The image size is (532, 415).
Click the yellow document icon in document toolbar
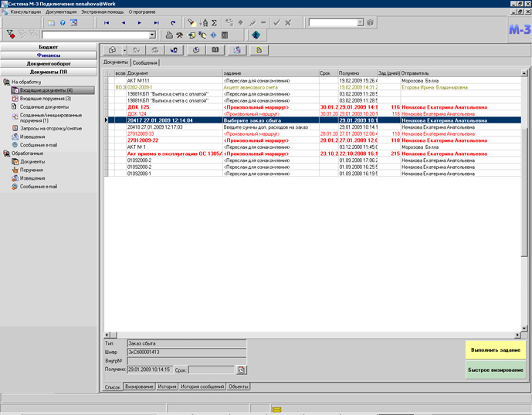pos(259,50)
